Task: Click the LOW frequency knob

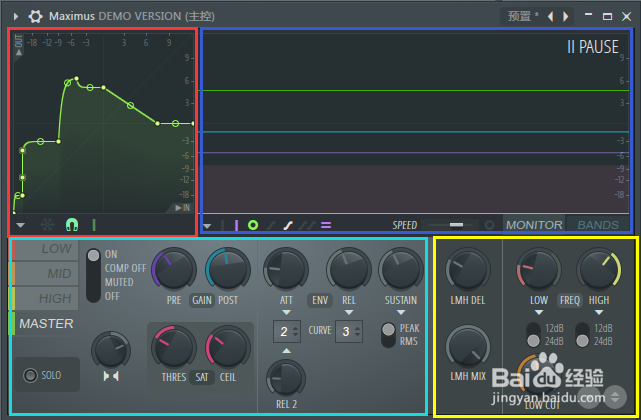Action: [x=539, y=270]
